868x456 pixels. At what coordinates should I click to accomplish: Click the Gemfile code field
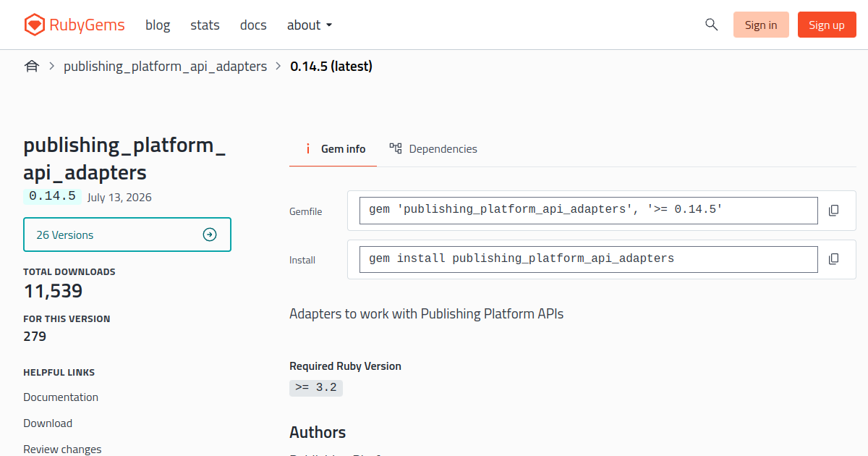click(589, 211)
